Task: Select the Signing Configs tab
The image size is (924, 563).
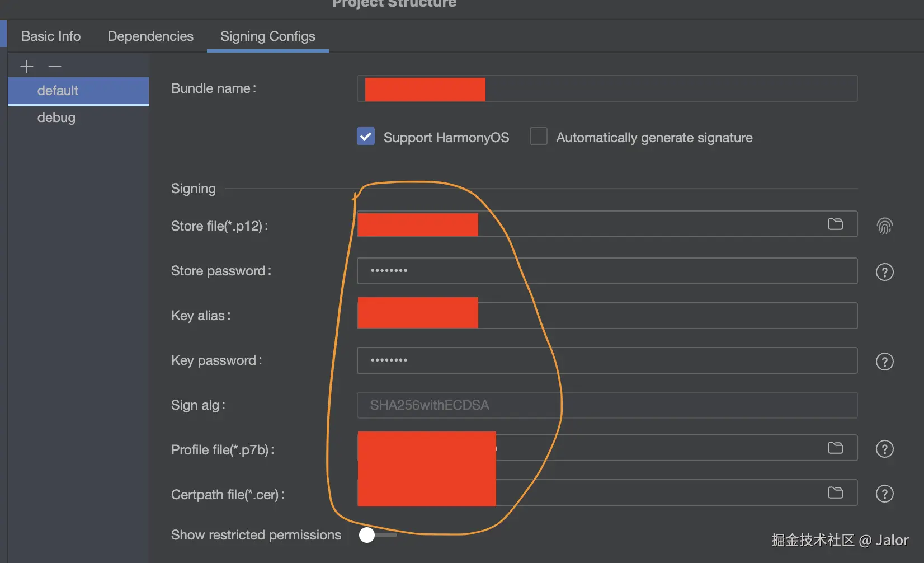Action: 268,36
